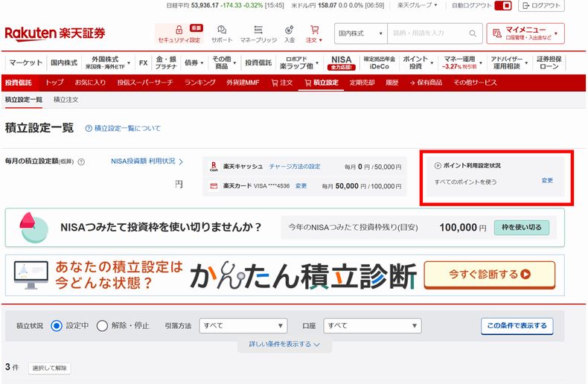The height and width of the screenshot is (384, 588).
Task: Click the ログアウト button
Action: coord(541,6)
